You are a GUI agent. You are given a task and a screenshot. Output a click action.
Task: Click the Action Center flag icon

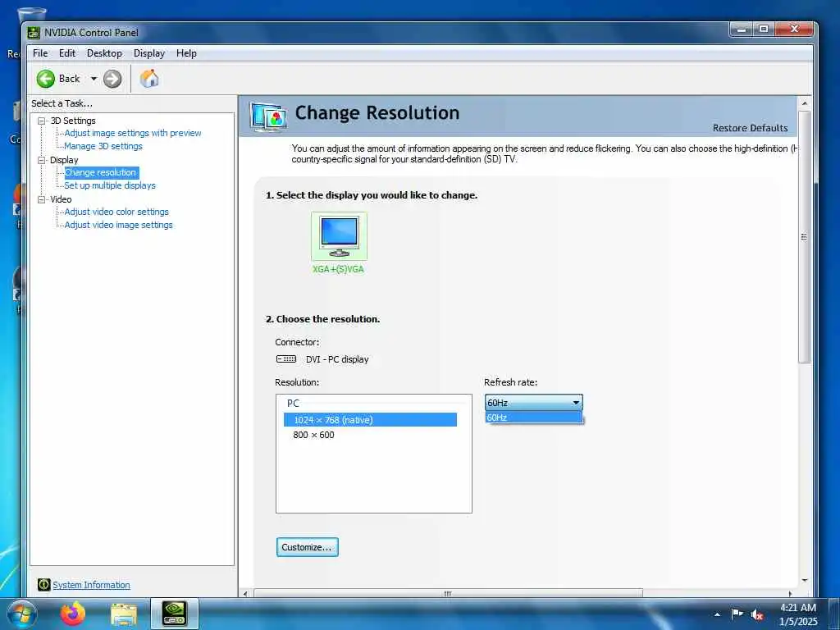click(737, 614)
